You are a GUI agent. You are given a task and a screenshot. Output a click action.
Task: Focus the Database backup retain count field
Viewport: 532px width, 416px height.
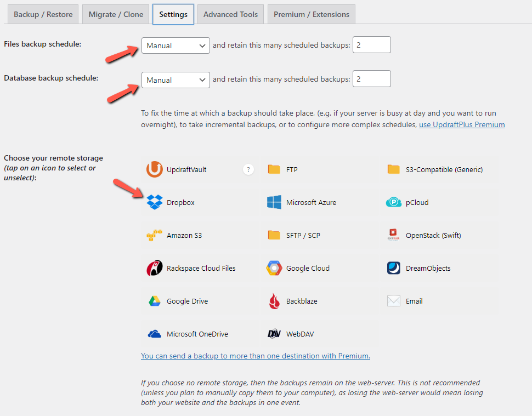(x=372, y=79)
